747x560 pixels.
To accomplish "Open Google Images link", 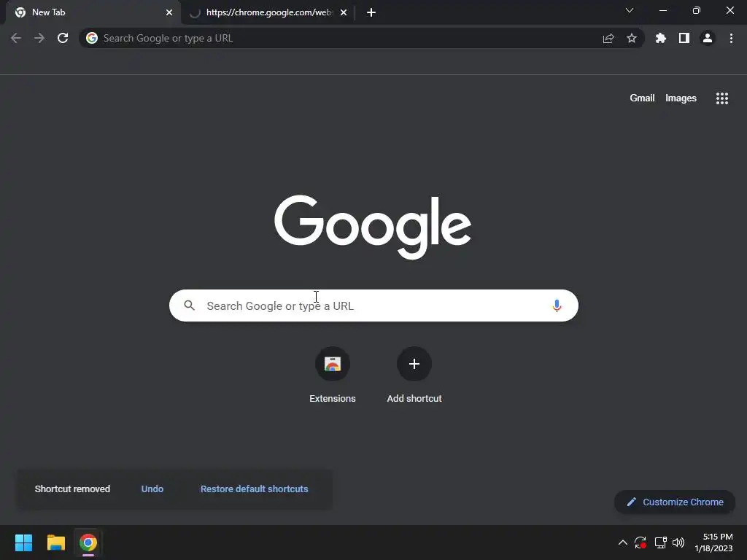I will pyautogui.click(x=681, y=98).
